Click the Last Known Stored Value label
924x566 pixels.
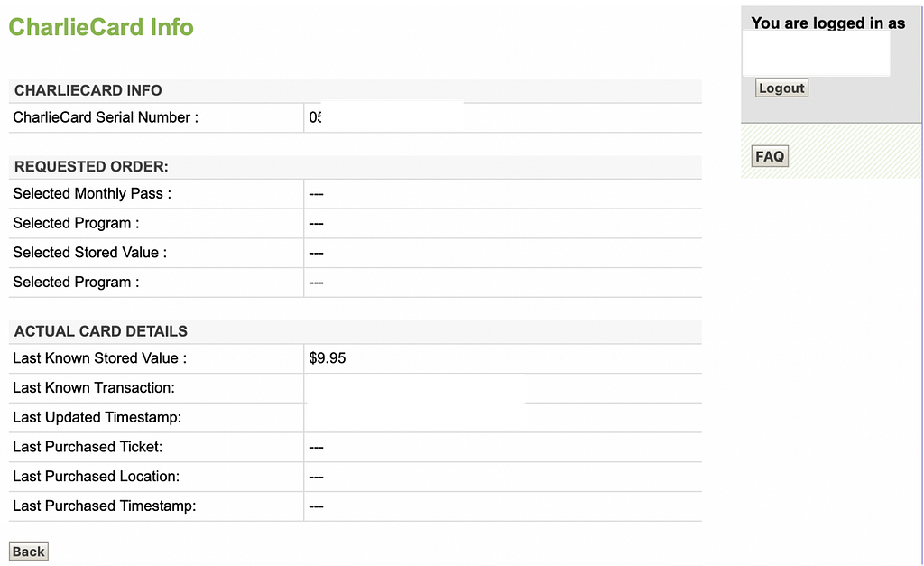coord(99,358)
